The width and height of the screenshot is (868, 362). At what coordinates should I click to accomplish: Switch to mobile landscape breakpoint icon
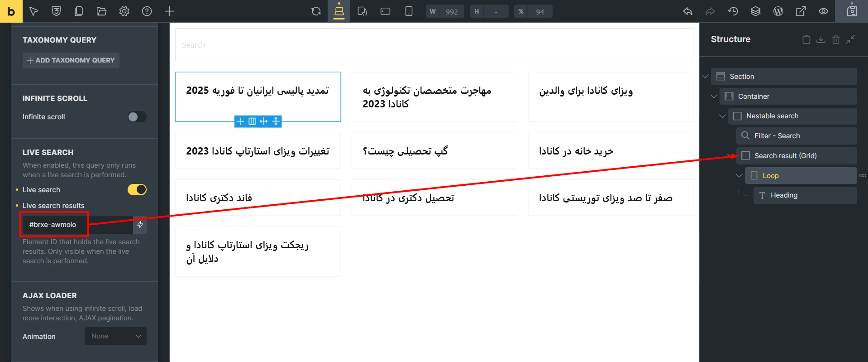pos(385,11)
